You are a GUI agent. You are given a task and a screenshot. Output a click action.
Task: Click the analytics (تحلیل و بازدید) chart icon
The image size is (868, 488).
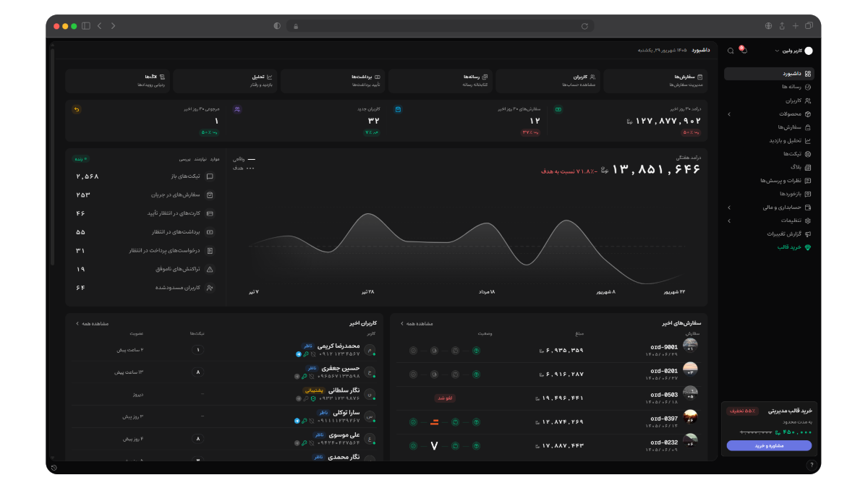(x=808, y=141)
